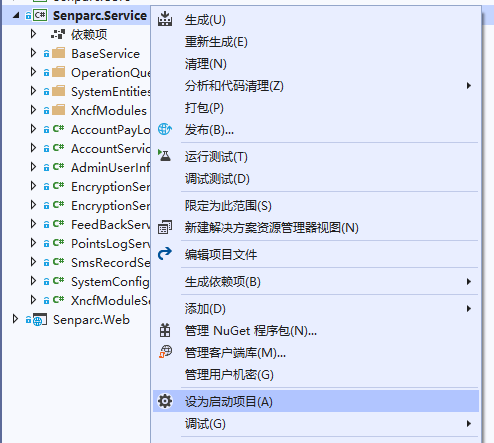
Task: Expand the AccountPayLo file node
Action: point(33,129)
